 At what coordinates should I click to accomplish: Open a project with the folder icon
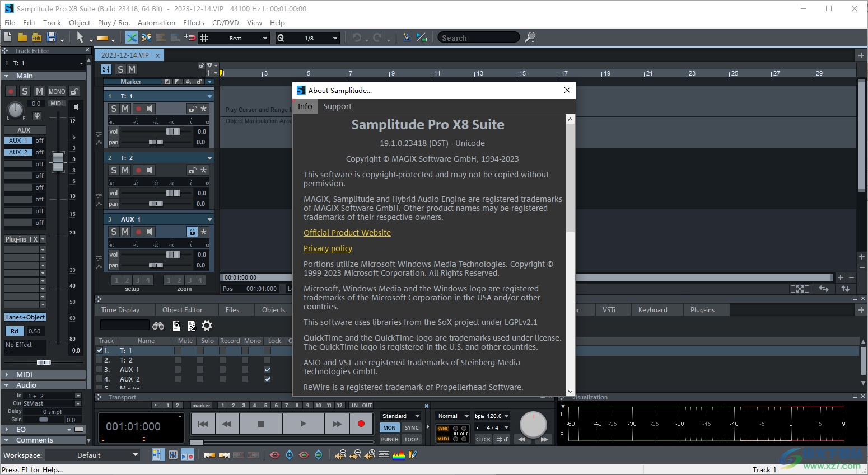(22, 37)
